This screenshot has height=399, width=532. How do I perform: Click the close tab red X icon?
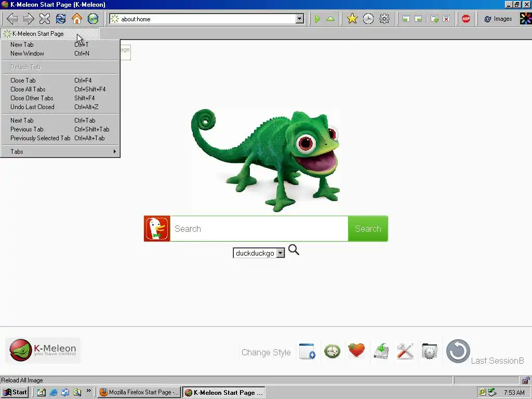pos(446,19)
